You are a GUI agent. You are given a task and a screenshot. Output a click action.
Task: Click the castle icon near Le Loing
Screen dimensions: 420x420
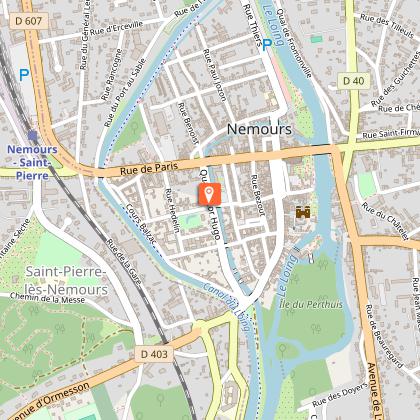point(303,212)
